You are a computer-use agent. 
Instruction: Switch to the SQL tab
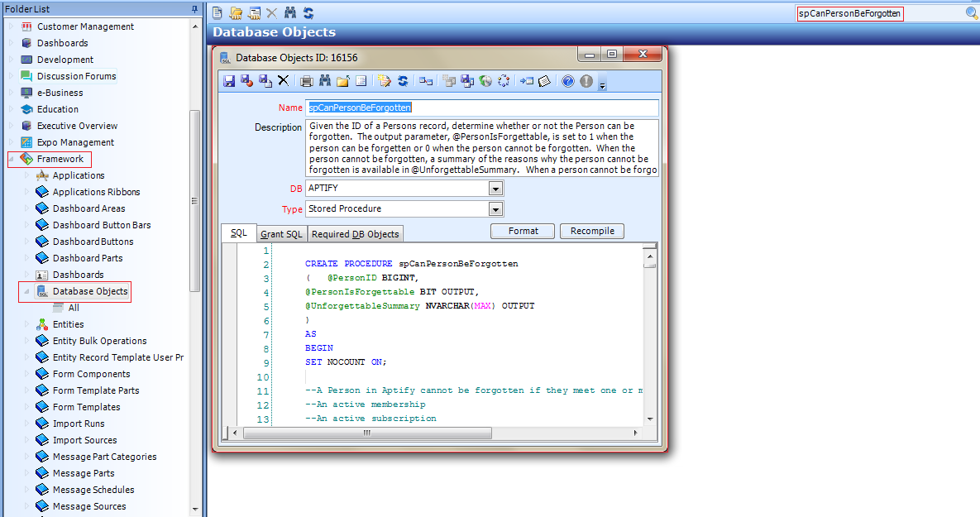point(239,233)
